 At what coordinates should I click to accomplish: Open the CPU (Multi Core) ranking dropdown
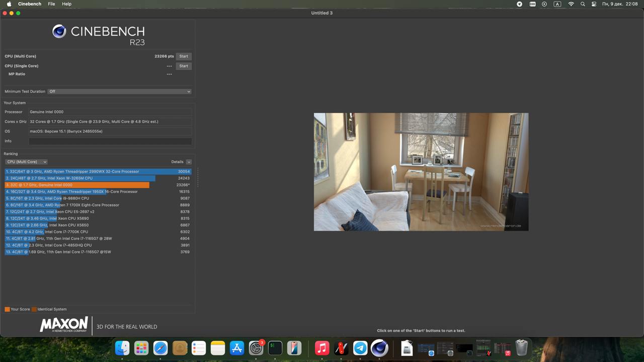click(26, 162)
